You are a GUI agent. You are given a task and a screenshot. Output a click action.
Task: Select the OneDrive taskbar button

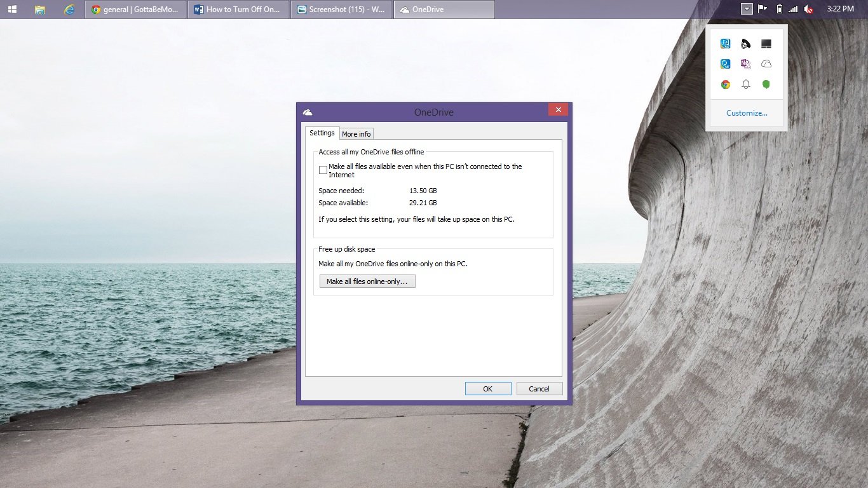[x=444, y=10]
